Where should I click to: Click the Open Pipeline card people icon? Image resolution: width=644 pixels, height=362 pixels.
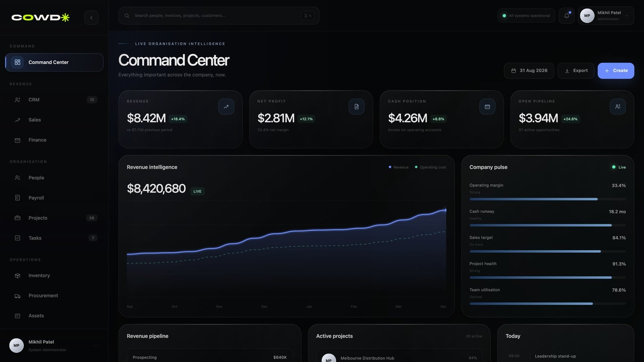(618, 107)
